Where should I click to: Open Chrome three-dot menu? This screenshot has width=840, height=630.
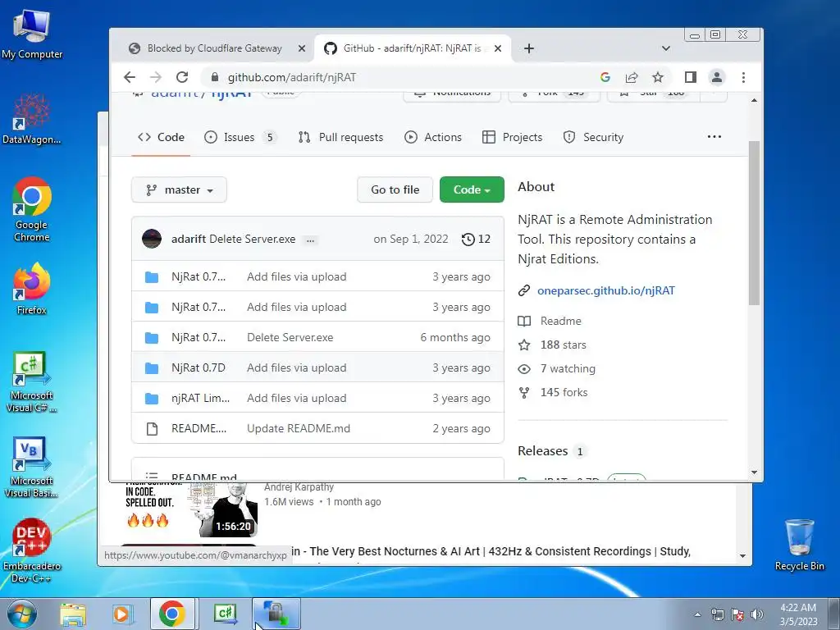point(743,77)
